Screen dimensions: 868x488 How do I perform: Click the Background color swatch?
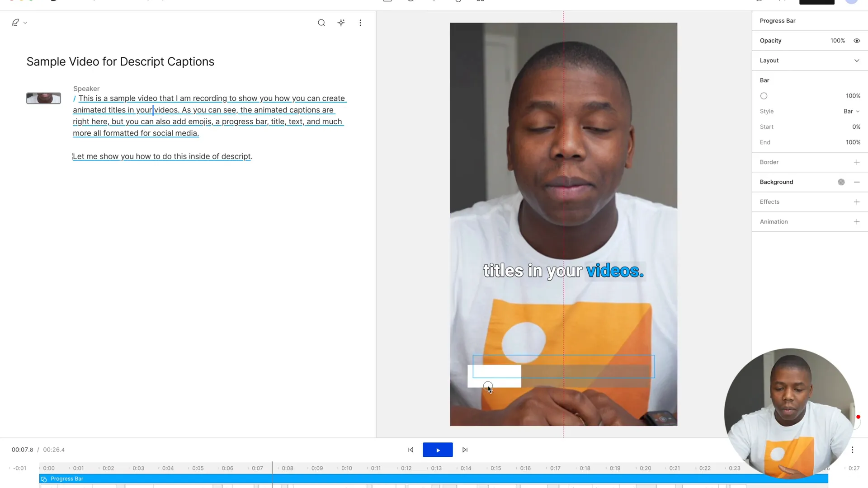[x=841, y=182]
